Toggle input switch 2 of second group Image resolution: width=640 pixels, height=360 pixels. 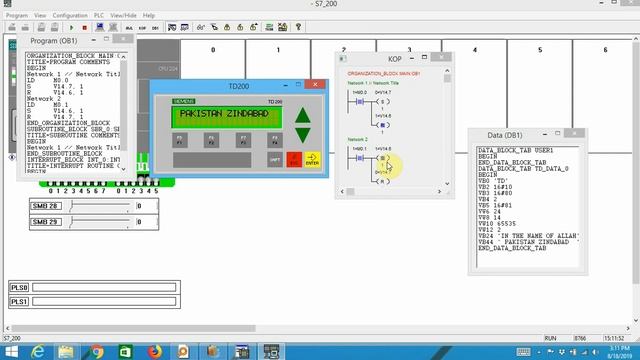(133, 183)
